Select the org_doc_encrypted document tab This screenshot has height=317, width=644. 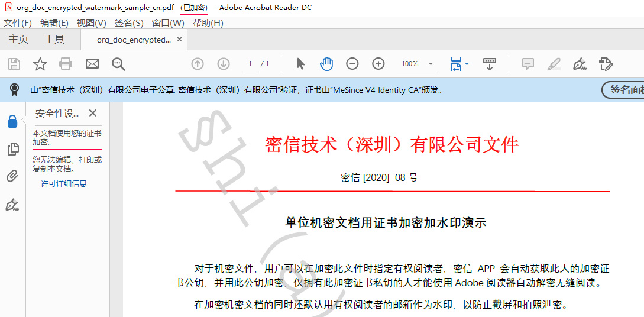[134, 40]
